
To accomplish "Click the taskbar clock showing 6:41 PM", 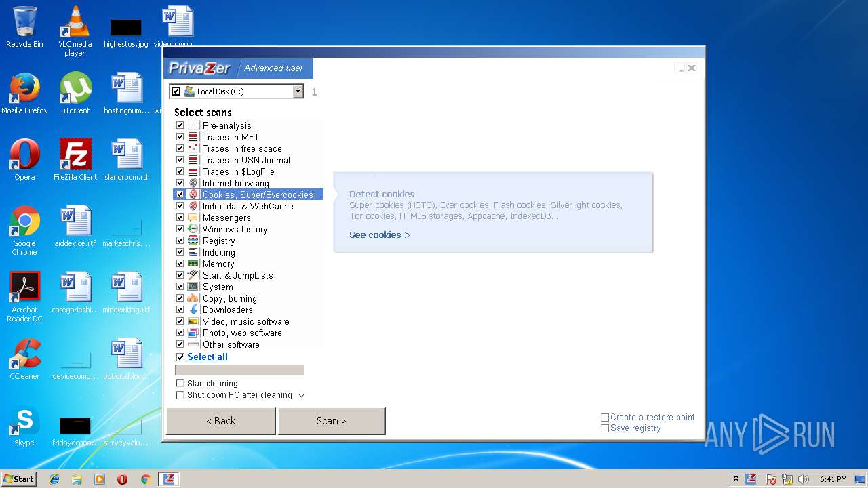I will click(833, 479).
